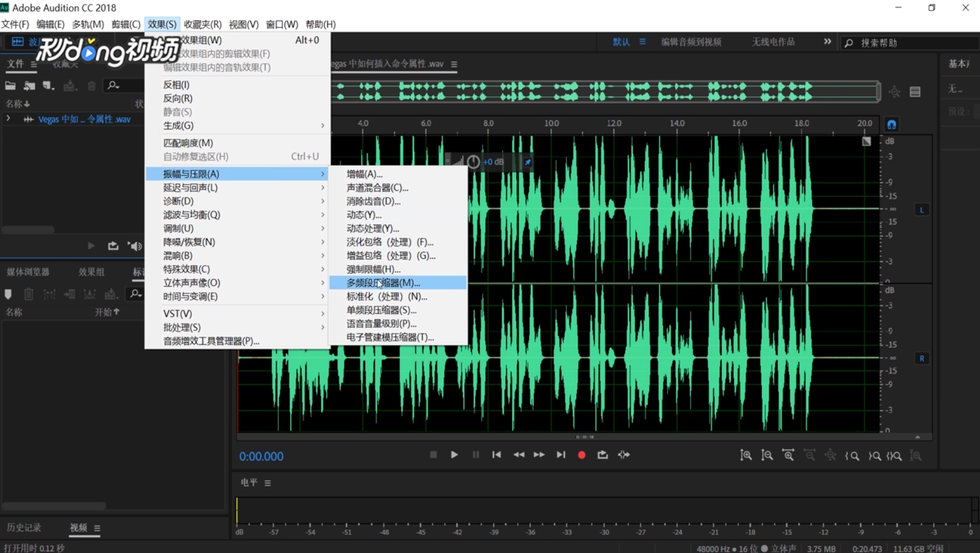This screenshot has height=553, width=980.
Task: Select Tube-modeled Compressor (电子管建模压缩器)
Action: (398, 337)
